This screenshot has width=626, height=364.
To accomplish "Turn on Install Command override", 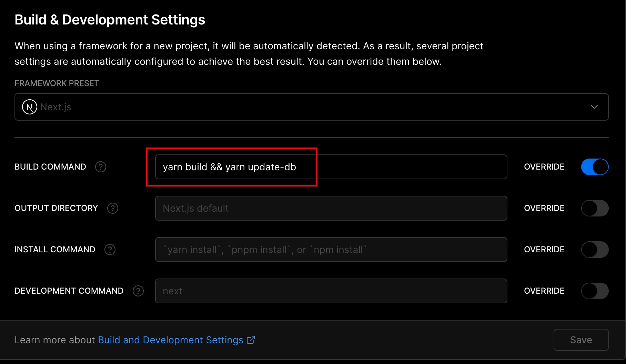I will [595, 250].
